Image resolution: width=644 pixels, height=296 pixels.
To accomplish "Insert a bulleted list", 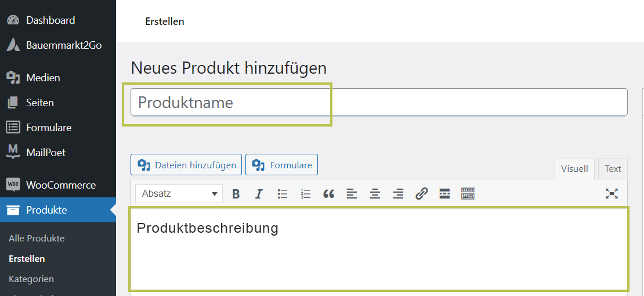I will 282,194.
